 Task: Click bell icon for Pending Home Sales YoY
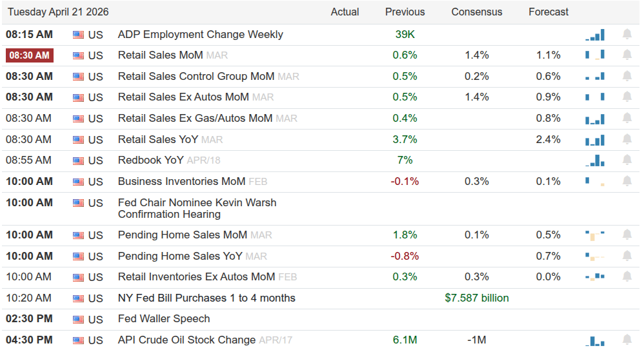pos(627,256)
